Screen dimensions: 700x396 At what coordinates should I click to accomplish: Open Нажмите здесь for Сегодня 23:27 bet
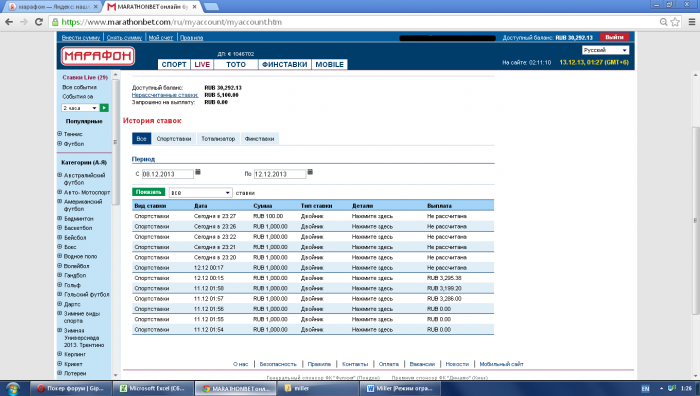pyautogui.click(x=372, y=216)
